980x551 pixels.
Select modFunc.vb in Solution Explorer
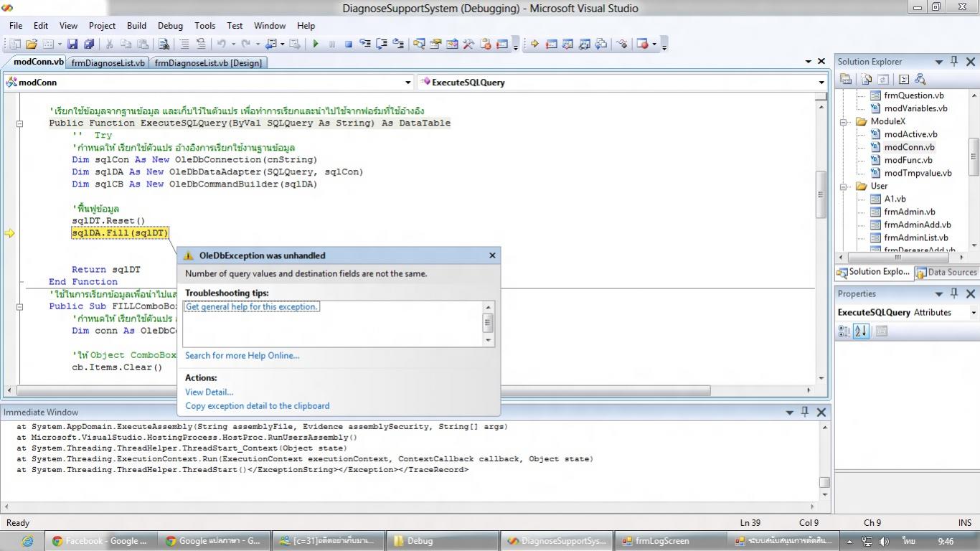point(908,160)
